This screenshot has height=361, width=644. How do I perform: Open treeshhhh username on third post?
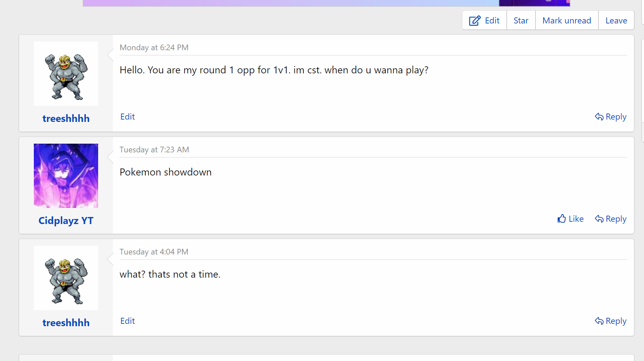(66, 323)
